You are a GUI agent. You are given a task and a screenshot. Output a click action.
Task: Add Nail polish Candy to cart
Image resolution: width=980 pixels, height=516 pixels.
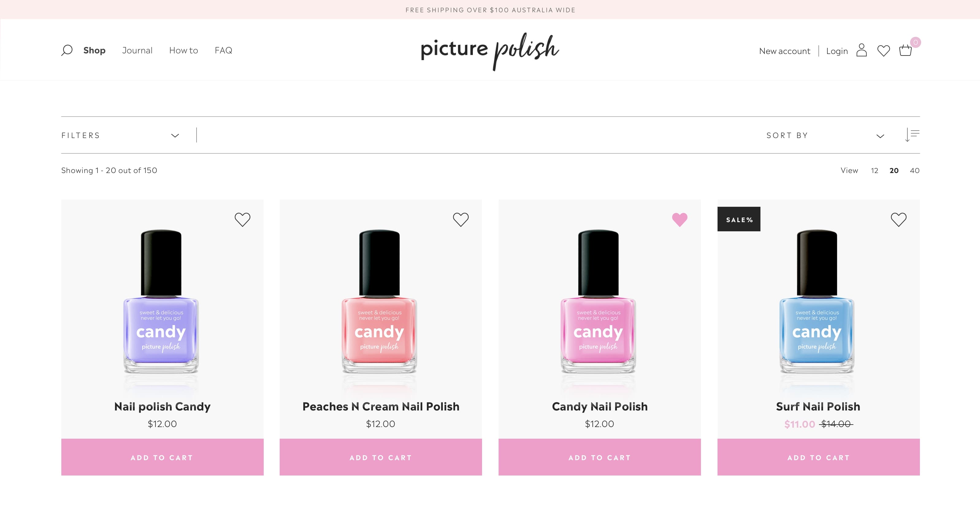(163, 457)
